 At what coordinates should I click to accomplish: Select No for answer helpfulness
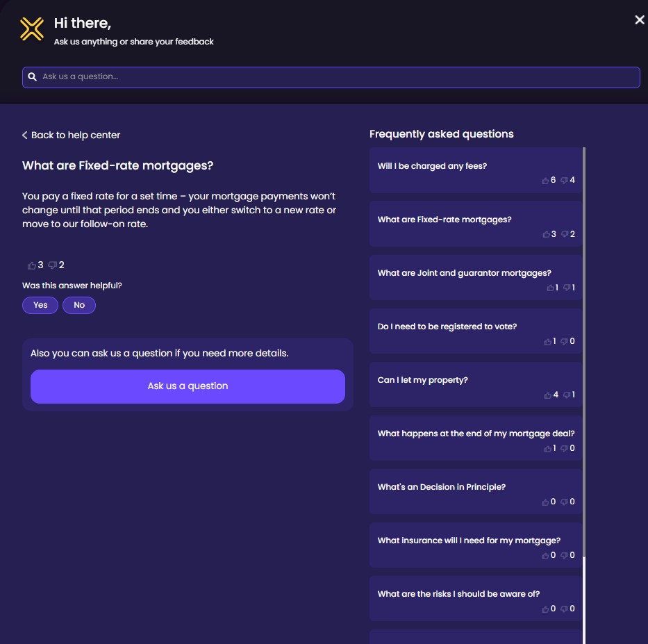pos(79,305)
